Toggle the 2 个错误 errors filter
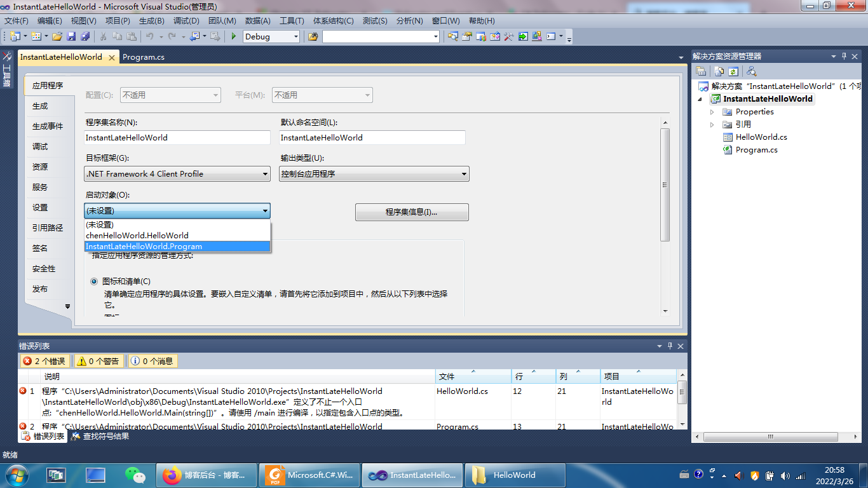The image size is (868, 488). click(44, 361)
